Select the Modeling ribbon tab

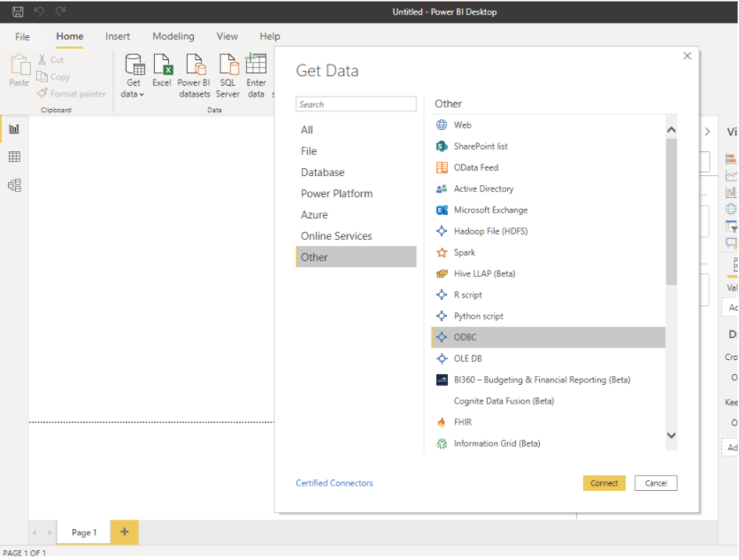173,36
